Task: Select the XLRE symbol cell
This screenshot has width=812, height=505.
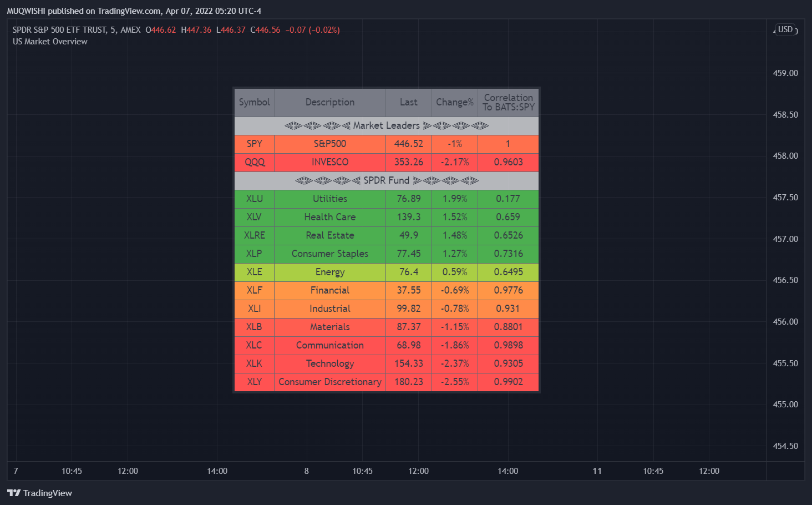Action: click(255, 235)
